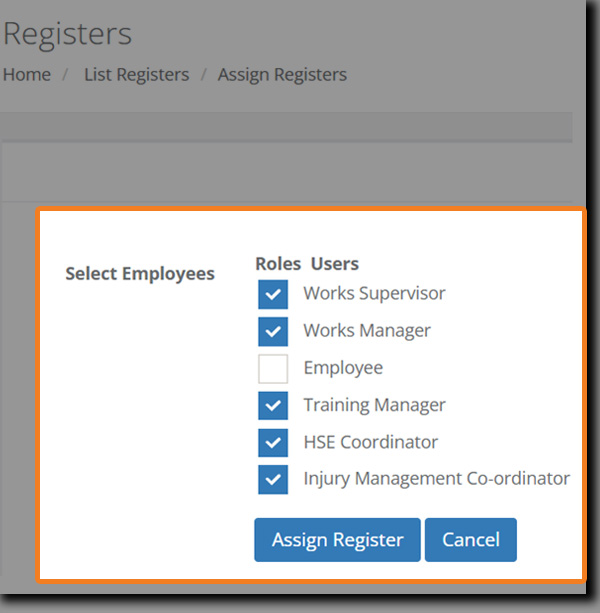600x613 pixels.
Task: Open the List Registers breadcrumb link
Action: pyautogui.click(x=136, y=75)
